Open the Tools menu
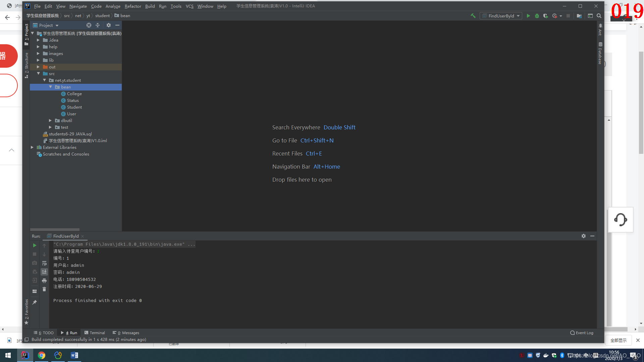The width and height of the screenshot is (644, 362). coord(176,6)
